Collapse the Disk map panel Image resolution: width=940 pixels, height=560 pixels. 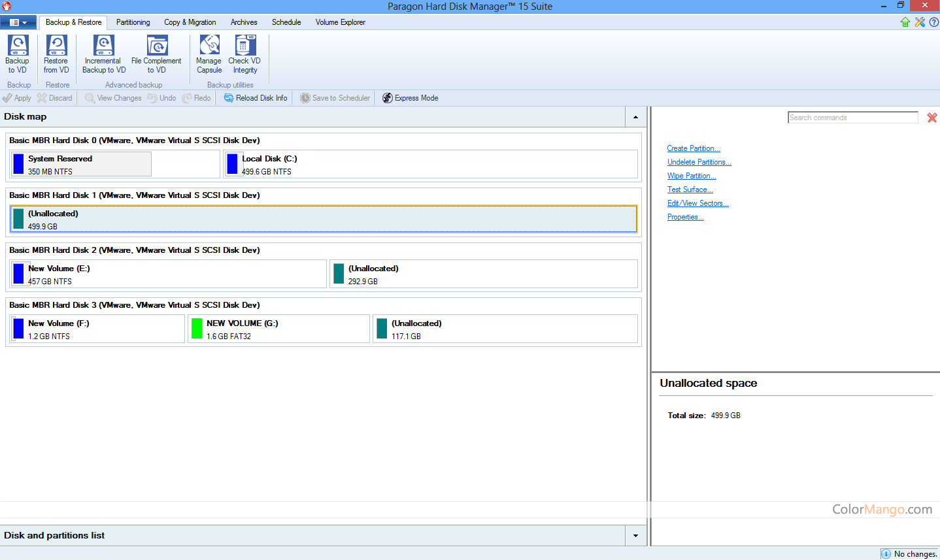pyautogui.click(x=636, y=117)
